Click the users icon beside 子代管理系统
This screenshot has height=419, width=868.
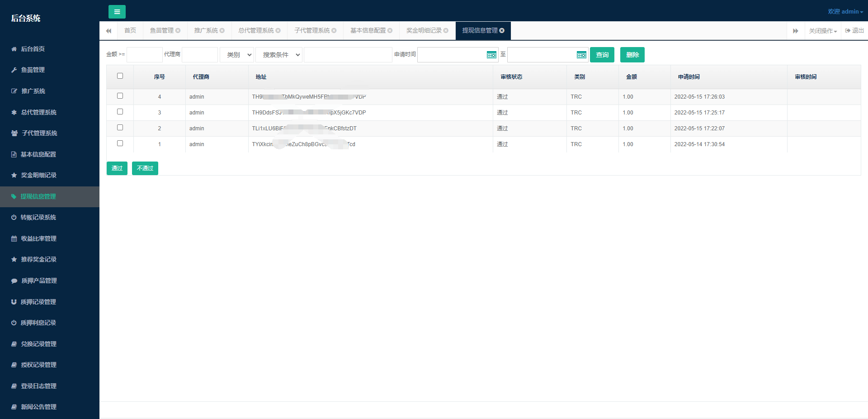pos(14,133)
